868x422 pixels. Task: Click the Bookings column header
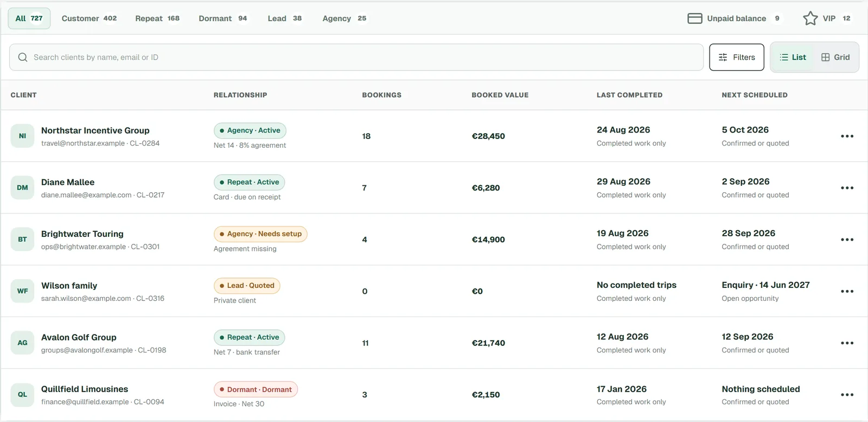382,95
